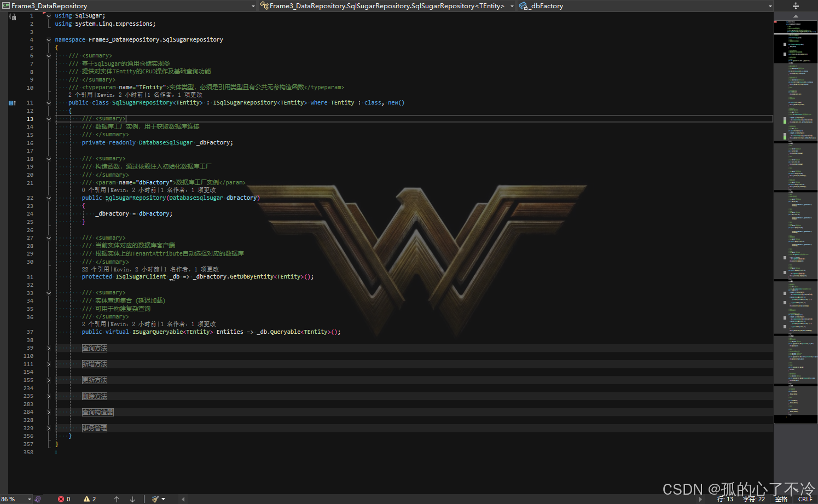Viewport: 818px width, 504px height.
Task: Open the code cleanup profile dropdown arrow
Action: point(164,499)
